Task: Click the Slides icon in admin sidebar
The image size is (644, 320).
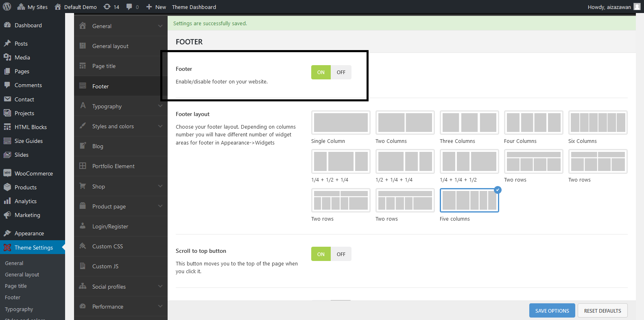Action: (x=7, y=155)
